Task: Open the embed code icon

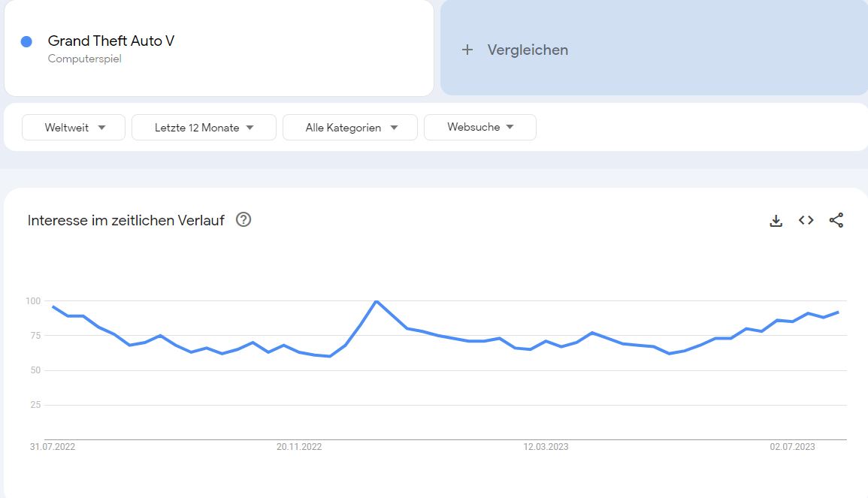Action: 806,221
